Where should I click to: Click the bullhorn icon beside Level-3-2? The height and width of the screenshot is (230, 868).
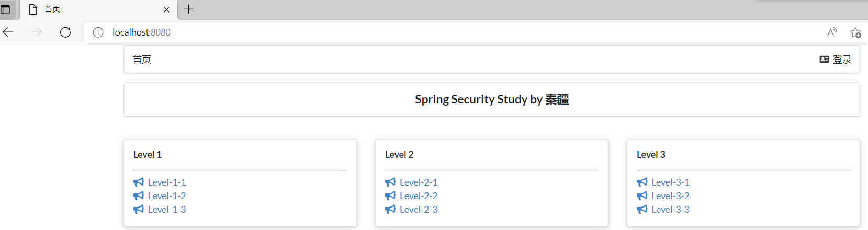642,196
